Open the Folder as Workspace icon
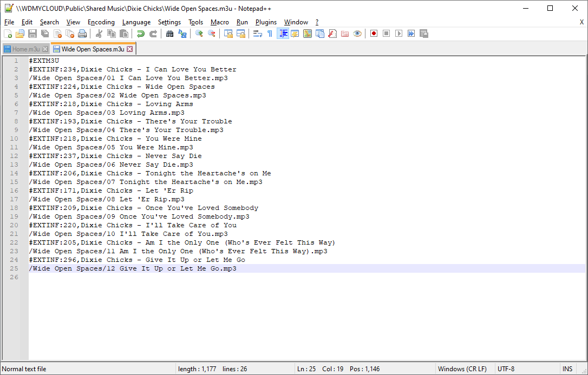The image size is (588, 375). pos(345,34)
